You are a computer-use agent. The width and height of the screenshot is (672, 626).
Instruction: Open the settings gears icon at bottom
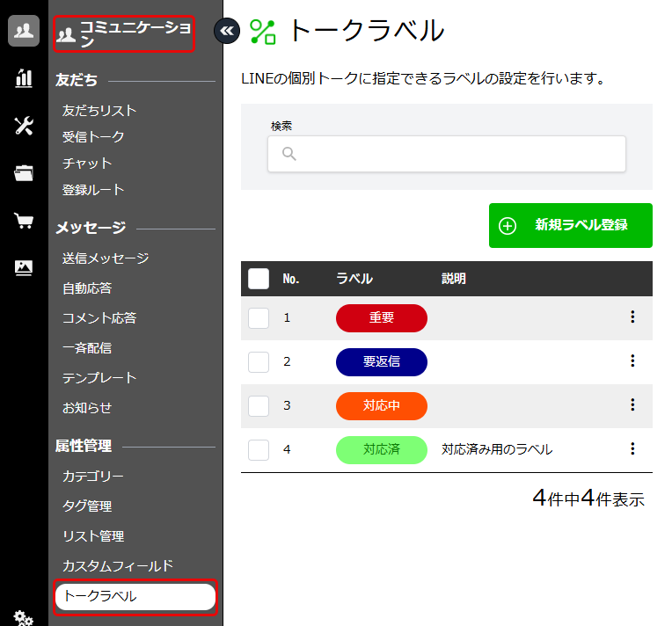pyautogui.click(x=23, y=617)
